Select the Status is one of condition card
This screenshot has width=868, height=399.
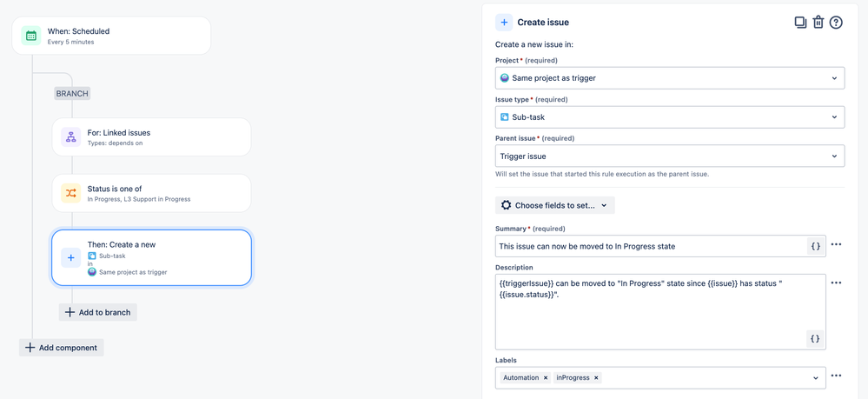152,193
